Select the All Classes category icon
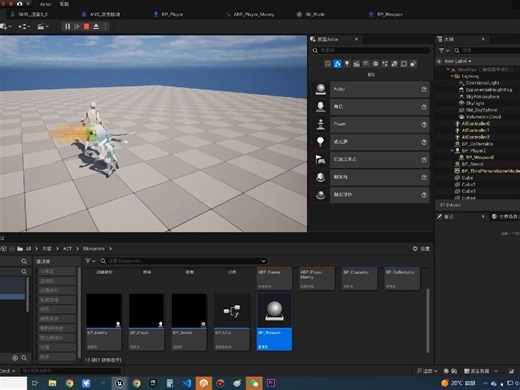This screenshot has width=520, height=390. click(x=413, y=64)
